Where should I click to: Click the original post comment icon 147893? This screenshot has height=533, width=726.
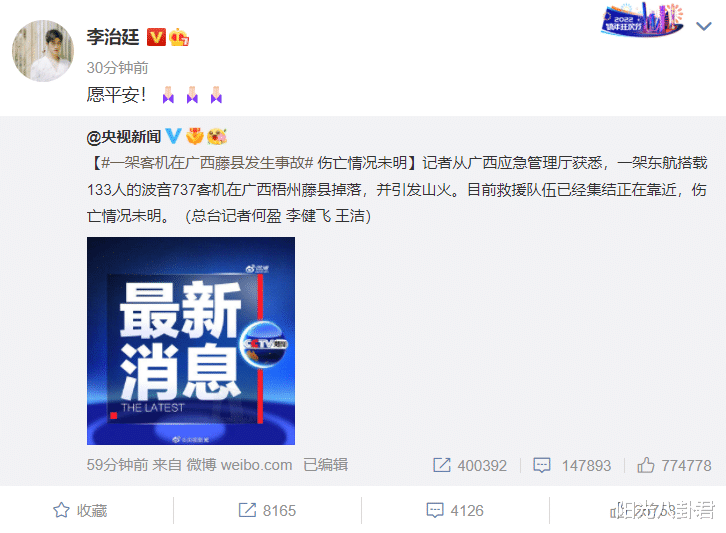tap(542, 465)
